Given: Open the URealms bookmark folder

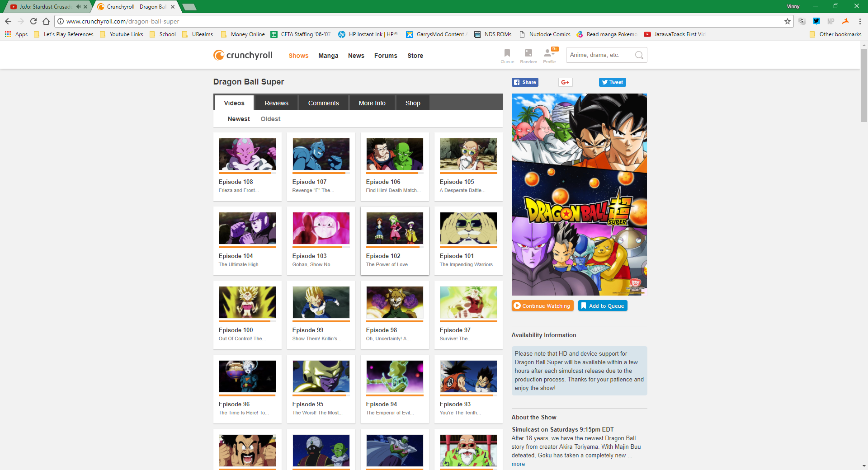Looking at the screenshot, I should point(198,34).
